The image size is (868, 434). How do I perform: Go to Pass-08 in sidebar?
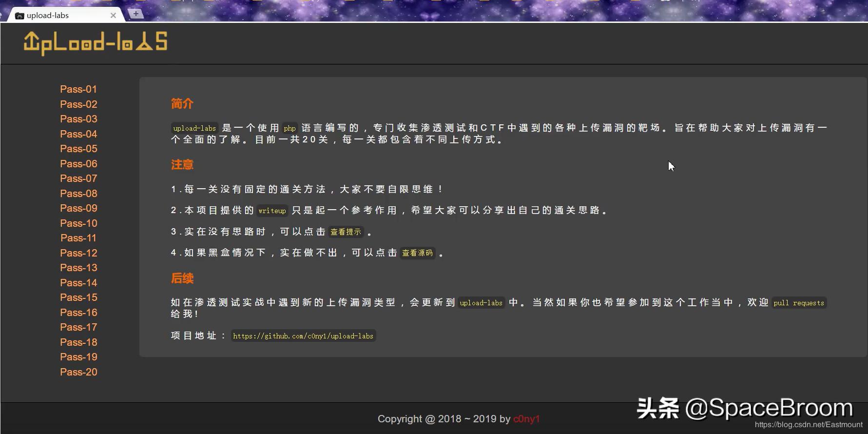tap(78, 194)
